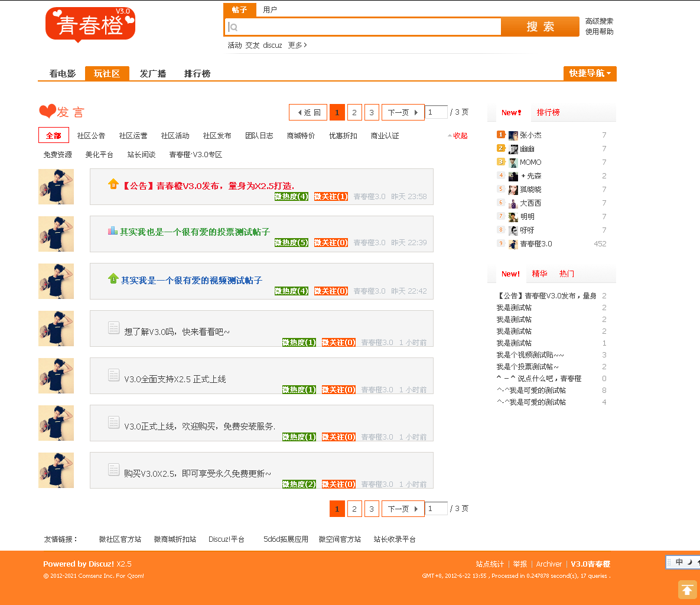Click the author avatar beside the 【公告】 post

[x=56, y=187]
